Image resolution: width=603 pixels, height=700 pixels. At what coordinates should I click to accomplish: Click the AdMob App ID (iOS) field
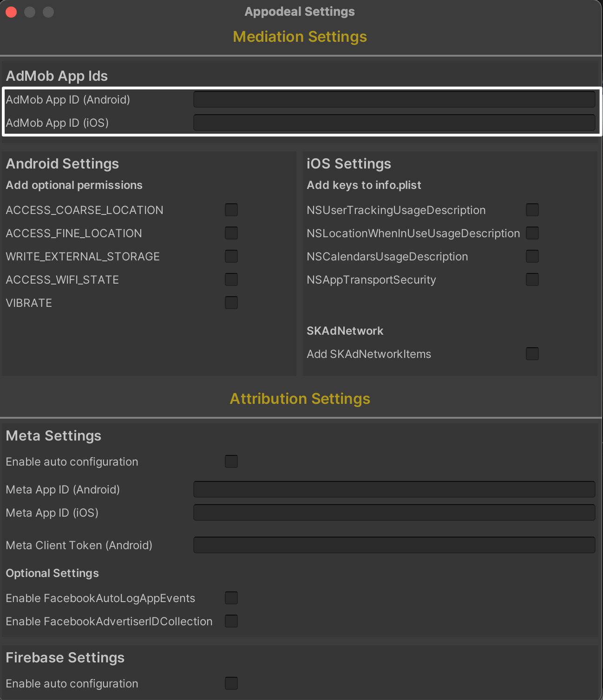[394, 123]
